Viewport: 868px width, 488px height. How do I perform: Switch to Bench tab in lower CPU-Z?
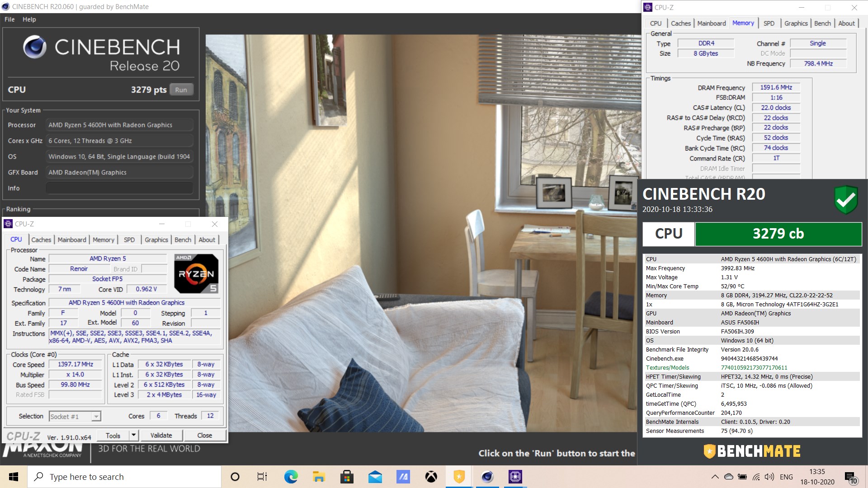[x=183, y=239]
